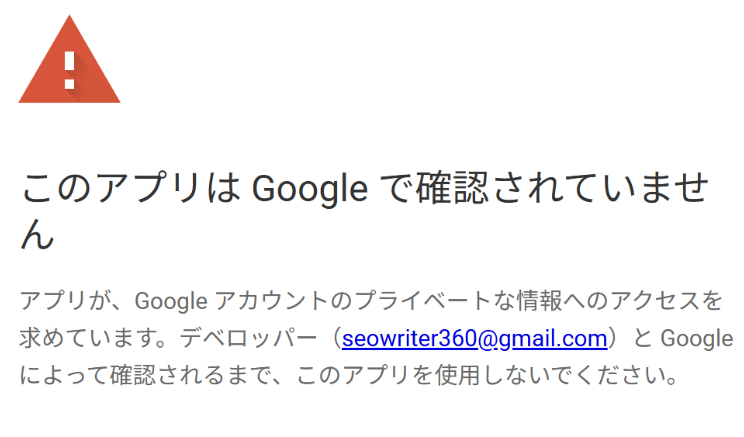Open the seowriter360@gmail.com developer email link

pyautogui.click(x=474, y=339)
